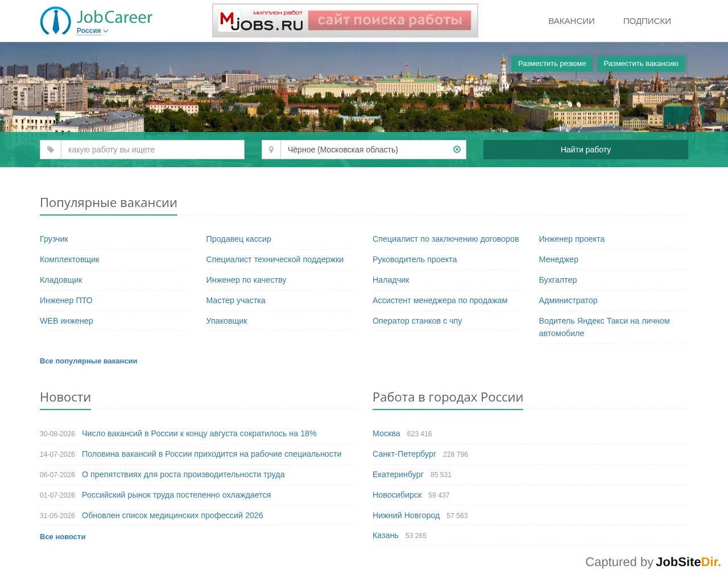
Task: Focus the 'какую работу вы ищете' input field
Action: [152, 150]
